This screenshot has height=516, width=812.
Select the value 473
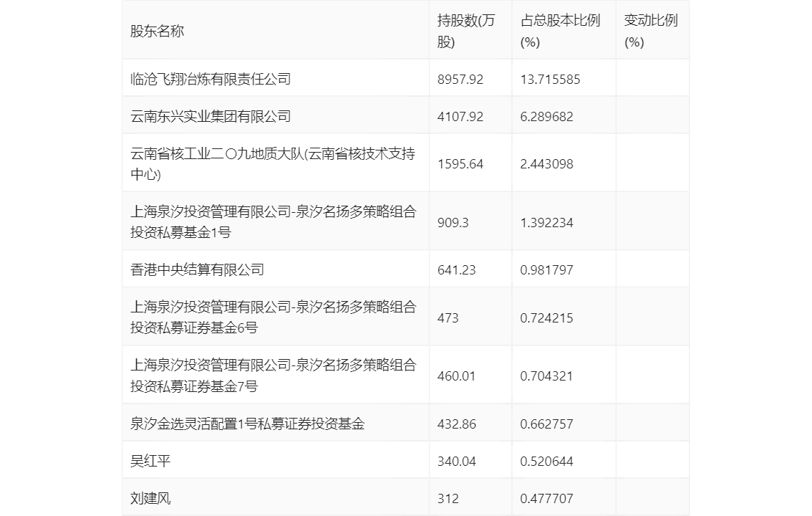pyautogui.click(x=448, y=318)
